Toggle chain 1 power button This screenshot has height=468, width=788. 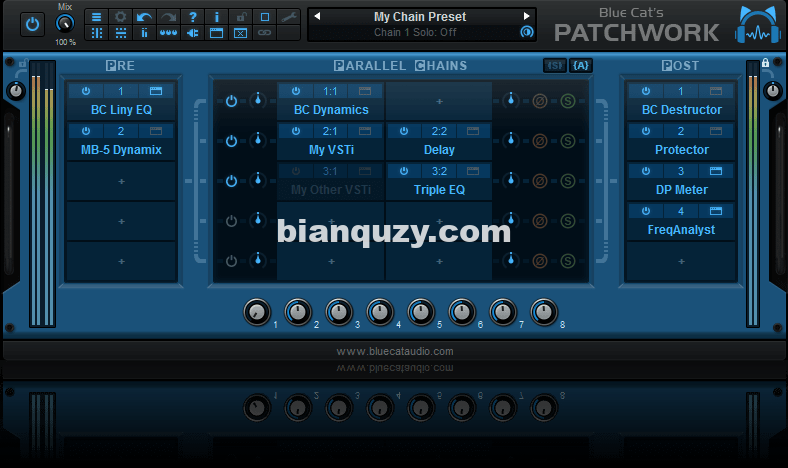click(x=231, y=101)
